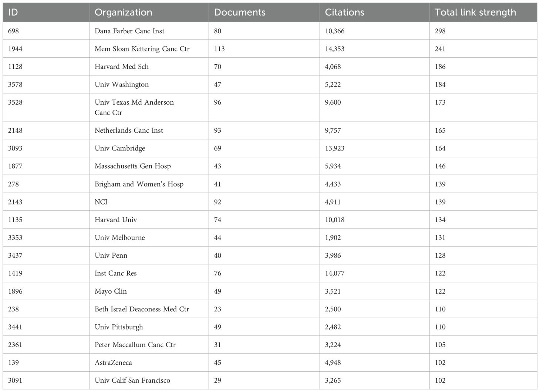Click Beth Israel Deaconess Med Ctr cell
The image size is (540, 392).
(x=149, y=309)
